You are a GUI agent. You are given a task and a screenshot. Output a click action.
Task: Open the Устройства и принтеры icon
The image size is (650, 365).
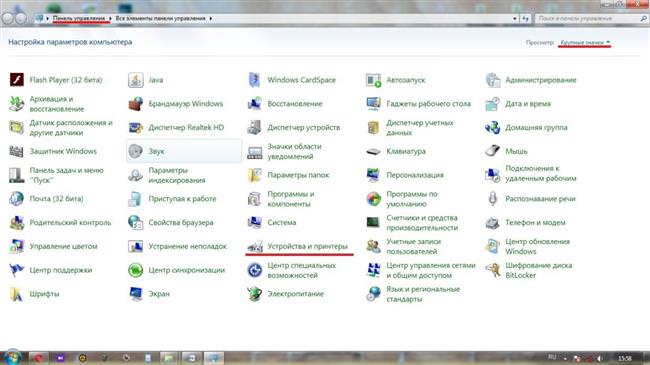[x=254, y=246]
